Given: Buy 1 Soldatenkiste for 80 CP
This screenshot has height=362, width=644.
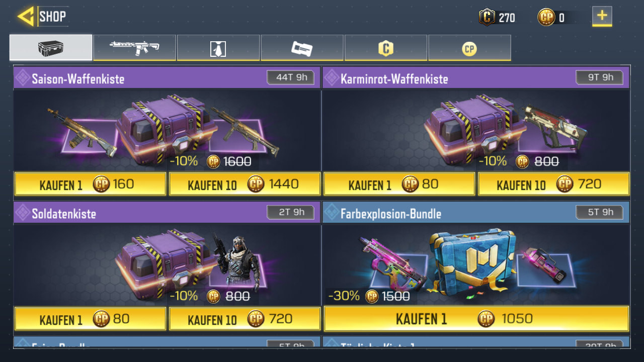Looking at the screenshot, I should 90,319.
